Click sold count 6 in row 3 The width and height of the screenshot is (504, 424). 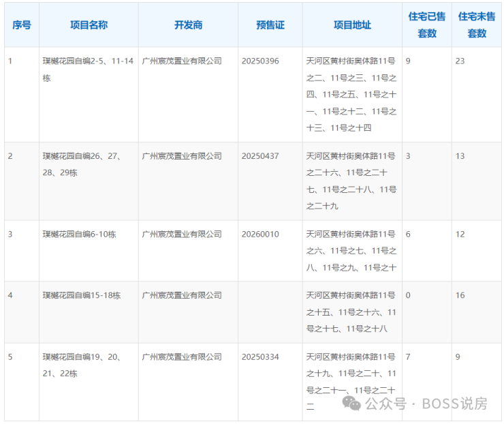(x=408, y=234)
